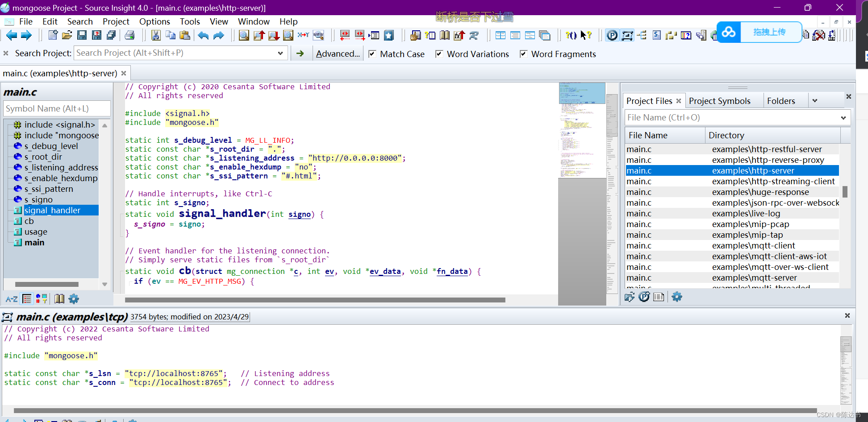
Task: Open the Replace X-to-Y tool
Action: (x=303, y=35)
